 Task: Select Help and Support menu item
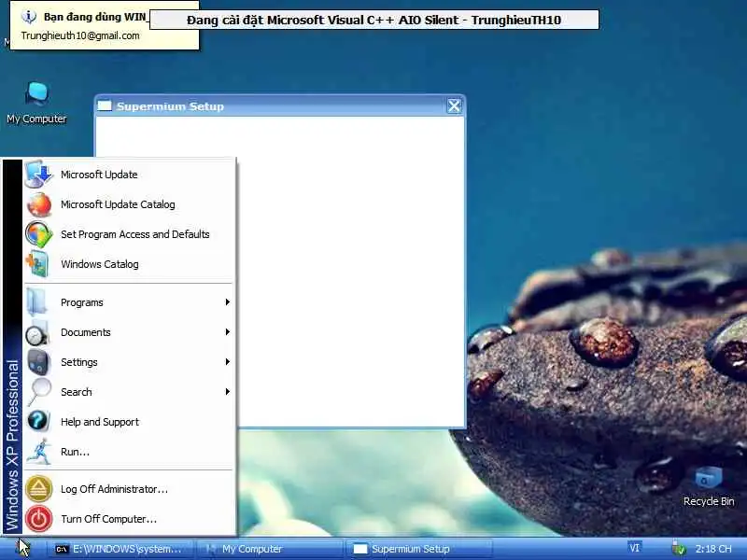pyautogui.click(x=129, y=422)
